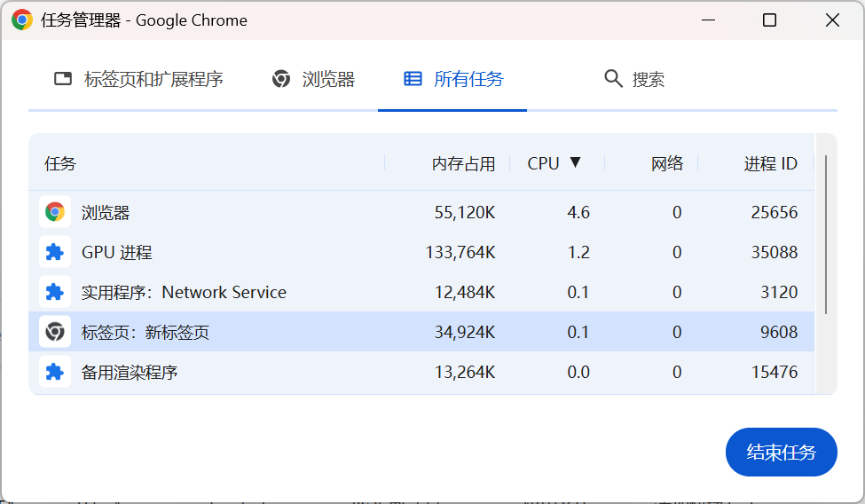Click the tab icon beside 标签页和扩展程序

coord(63,79)
